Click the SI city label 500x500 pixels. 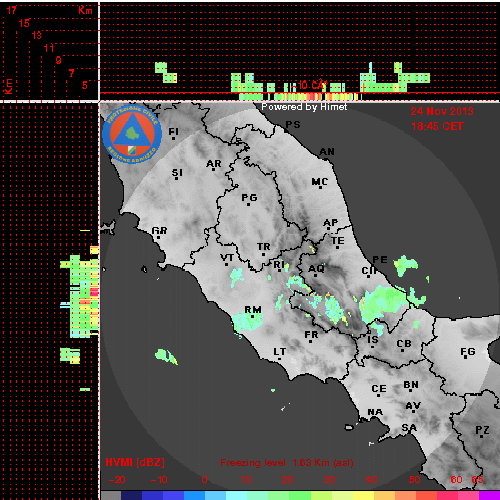coord(177,173)
